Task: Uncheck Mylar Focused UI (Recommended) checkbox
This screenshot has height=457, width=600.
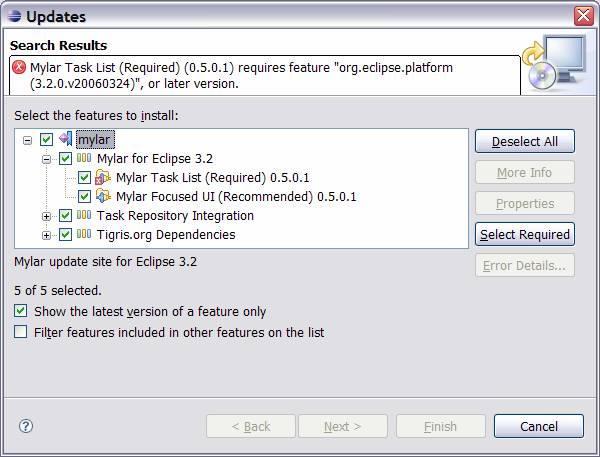Action: click(x=84, y=196)
